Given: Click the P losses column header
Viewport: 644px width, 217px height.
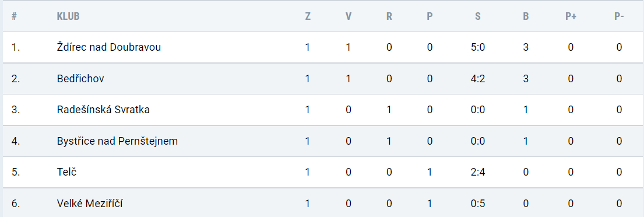Looking at the screenshot, I should coord(430,16).
